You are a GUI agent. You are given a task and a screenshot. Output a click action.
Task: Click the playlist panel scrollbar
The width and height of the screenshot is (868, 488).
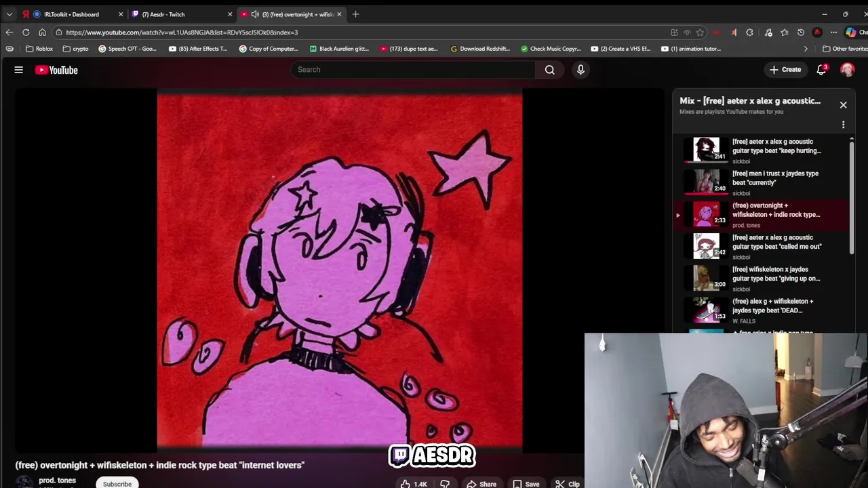(x=852, y=198)
